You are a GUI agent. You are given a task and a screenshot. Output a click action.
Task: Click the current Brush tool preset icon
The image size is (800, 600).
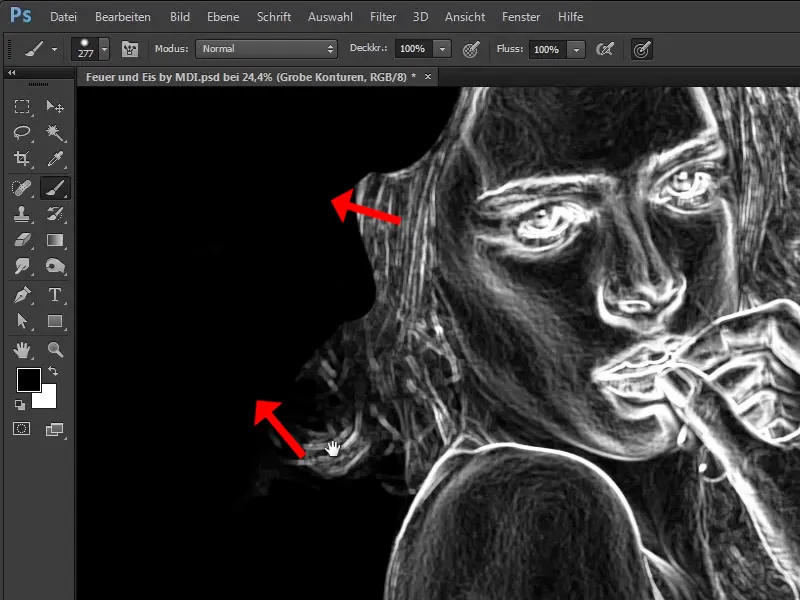34,49
